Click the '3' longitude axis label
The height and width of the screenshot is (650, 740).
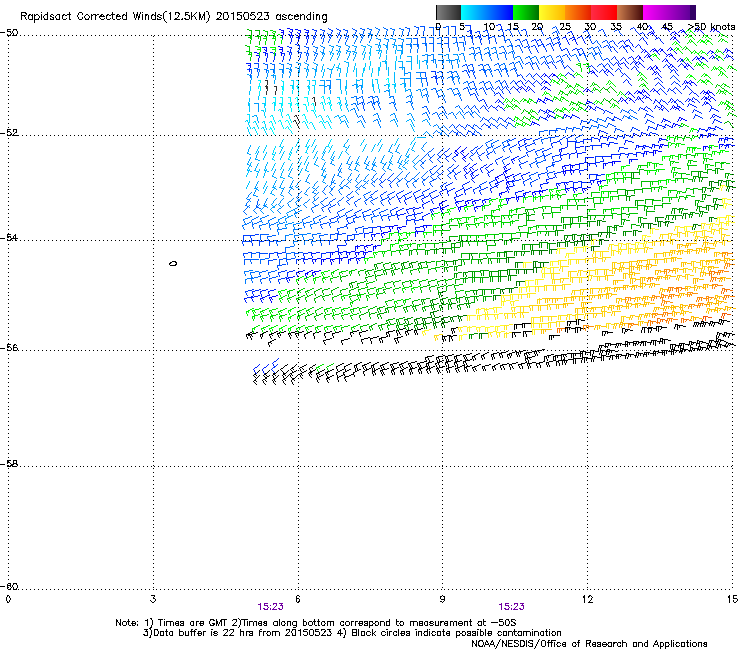(153, 599)
